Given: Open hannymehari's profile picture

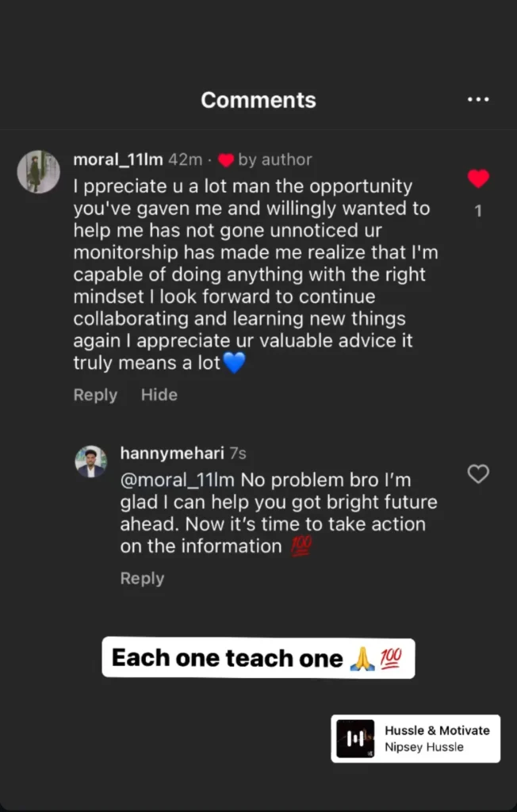Looking at the screenshot, I should [91, 462].
